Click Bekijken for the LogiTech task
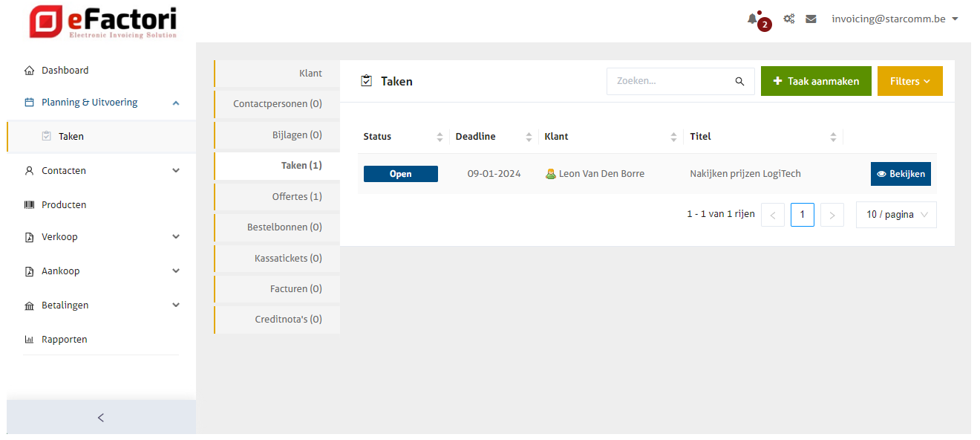This screenshot has height=440, width=980. pos(901,174)
